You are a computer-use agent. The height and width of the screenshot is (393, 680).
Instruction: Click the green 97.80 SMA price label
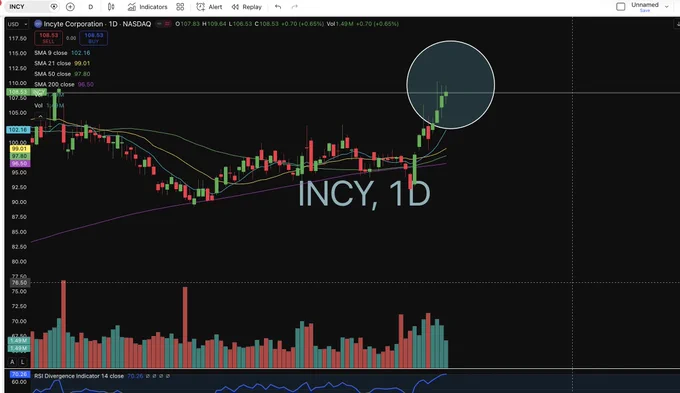tap(20, 156)
